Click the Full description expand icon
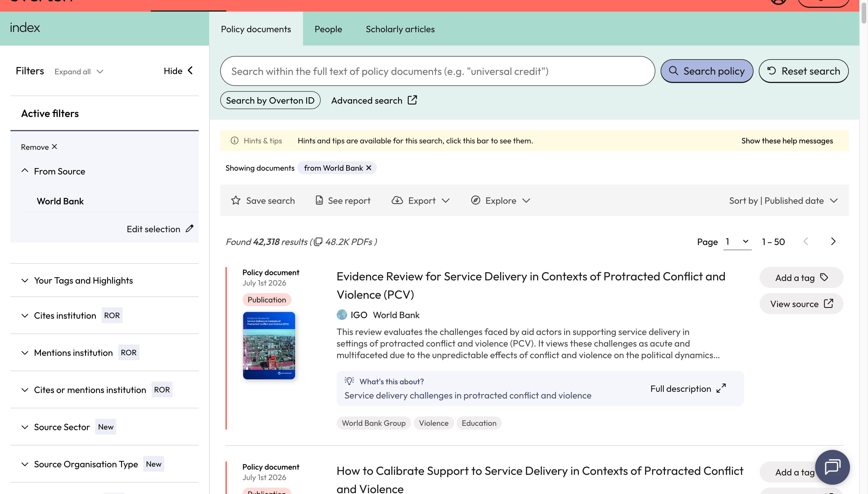868x494 pixels. coord(721,388)
